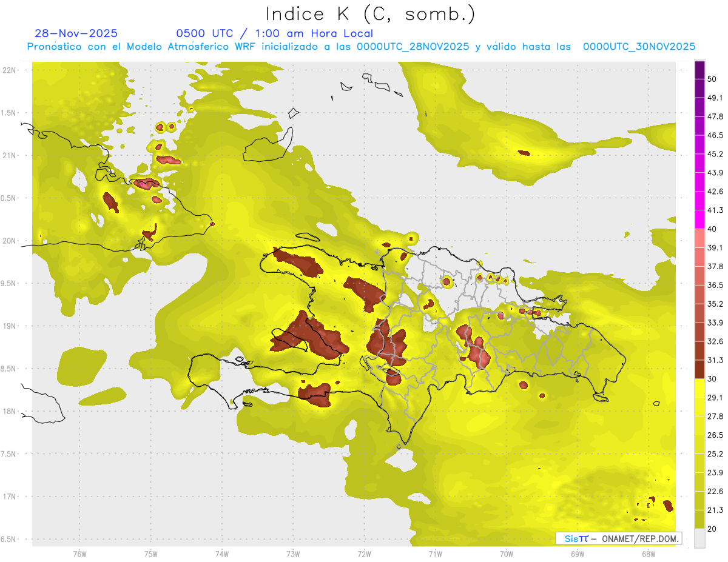The image size is (728, 562).
Task: Click the colorbar label "35.2"
Action: tap(715, 304)
